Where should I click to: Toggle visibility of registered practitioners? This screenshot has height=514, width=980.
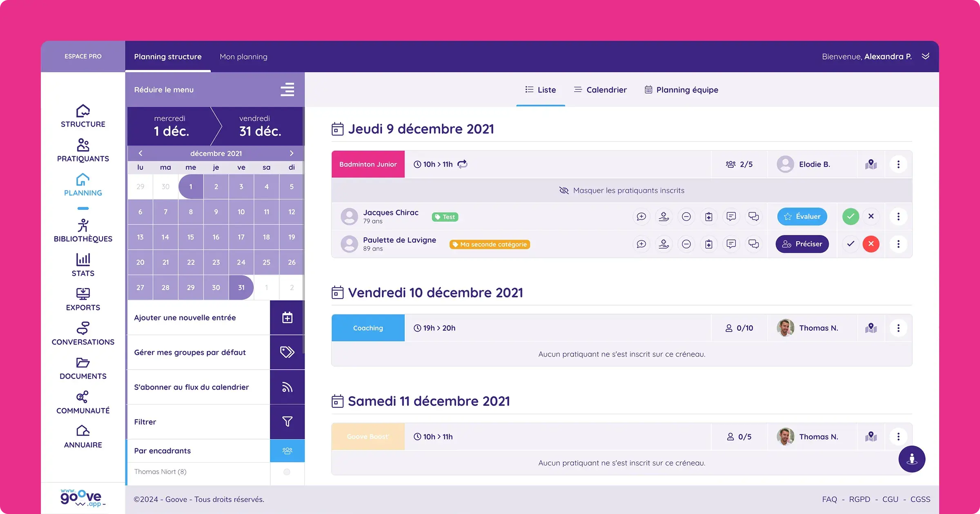pos(621,191)
